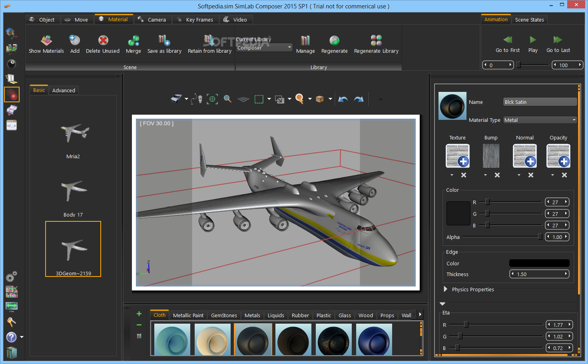588x364 pixels.
Task: Click the material Name field Blck Satin
Action: (x=540, y=102)
